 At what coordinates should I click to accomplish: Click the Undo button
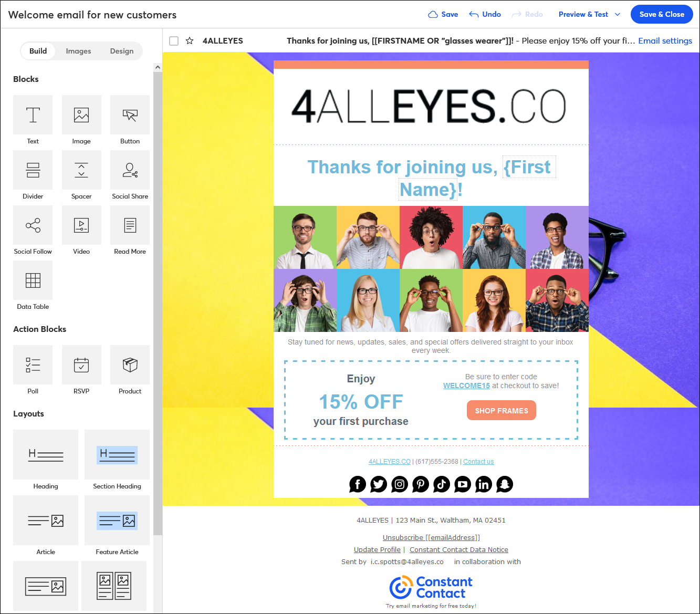coord(485,14)
